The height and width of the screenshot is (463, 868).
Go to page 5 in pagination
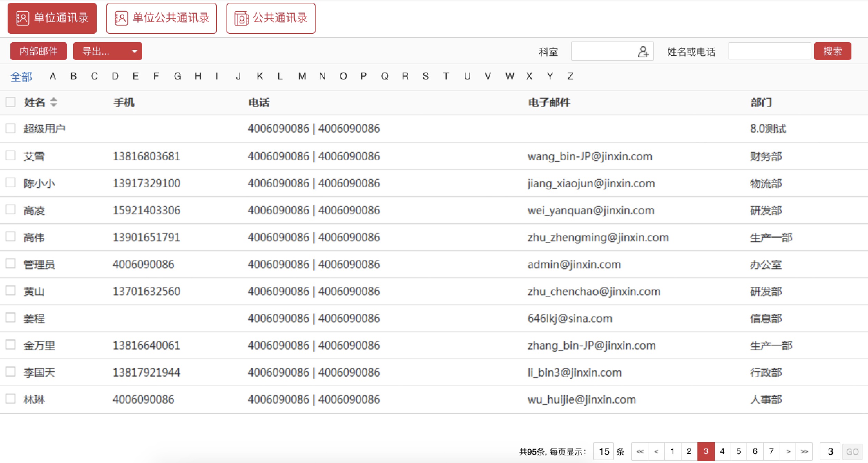click(739, 452)
